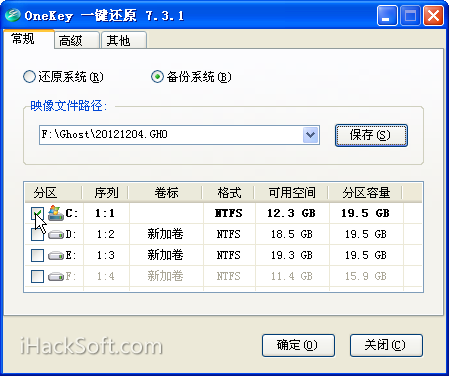Click the 分区 column header
Screen dimensions: 449x376
(x=53, y=193)
